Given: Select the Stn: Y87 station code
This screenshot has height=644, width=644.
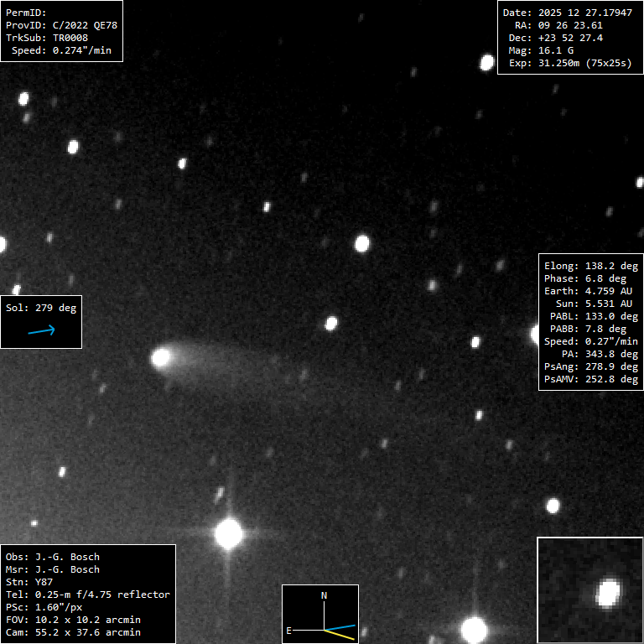Looking at the screenshot, I should [x=29, y=582].
